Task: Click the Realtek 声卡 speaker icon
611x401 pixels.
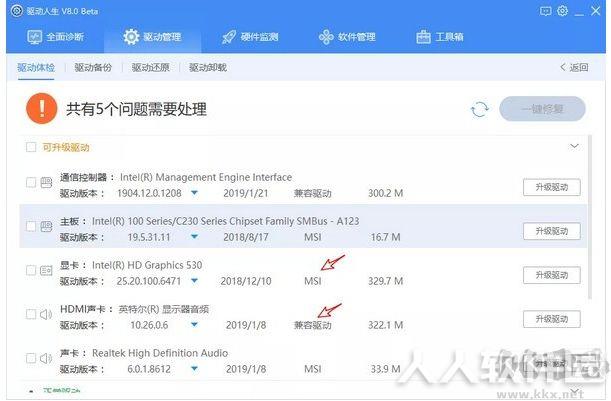Action: coord(46,358)
